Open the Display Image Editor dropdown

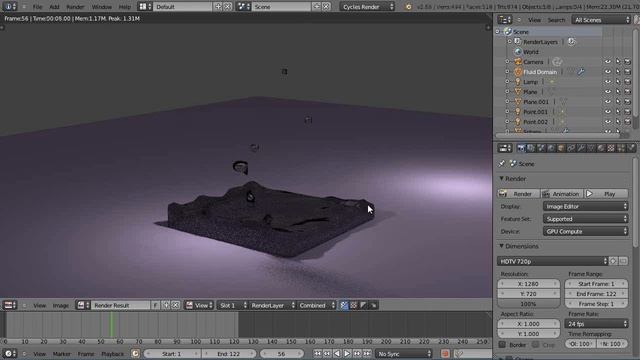pos(585,207)
